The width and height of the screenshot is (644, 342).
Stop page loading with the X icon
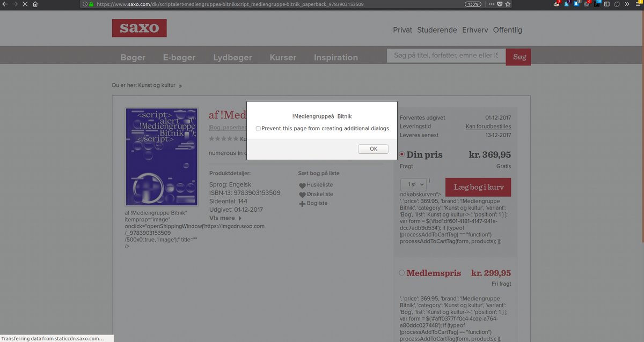click(25, 4)
